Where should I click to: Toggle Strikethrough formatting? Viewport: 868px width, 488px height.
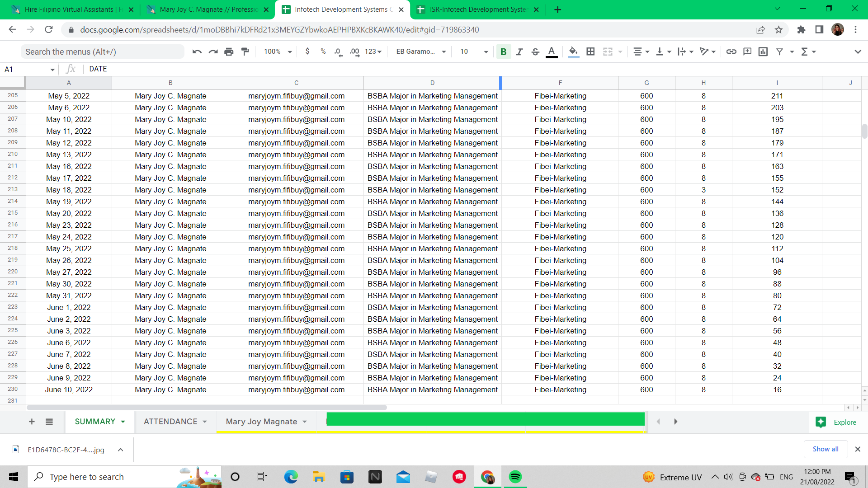(x=535, y=52)
